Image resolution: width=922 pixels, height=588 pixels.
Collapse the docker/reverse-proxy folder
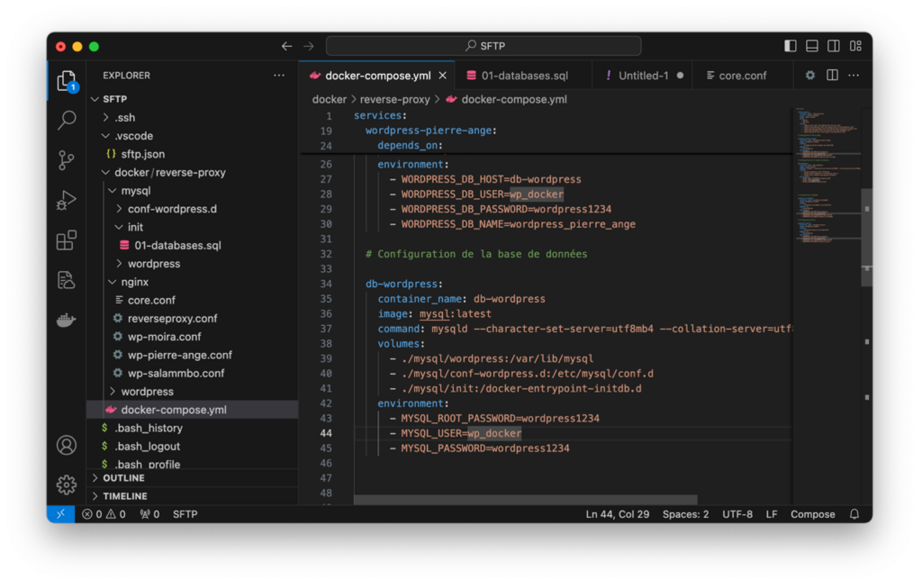click(193, 172)
